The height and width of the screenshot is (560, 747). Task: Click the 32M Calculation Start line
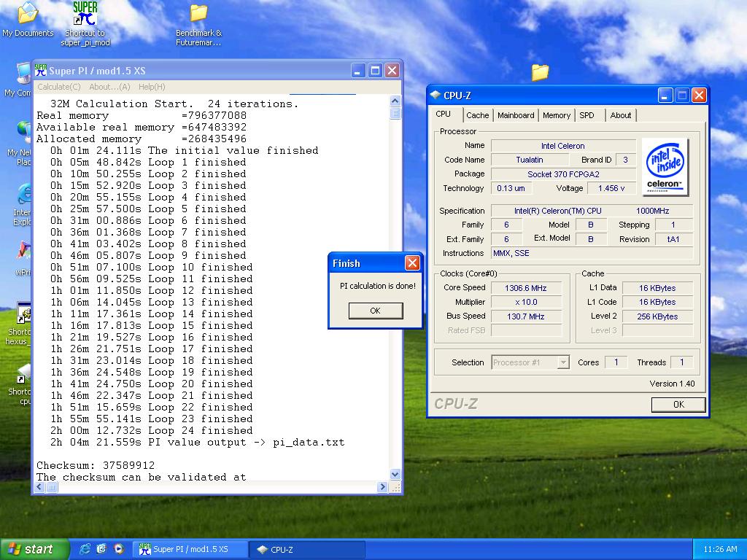click(174, 104)
